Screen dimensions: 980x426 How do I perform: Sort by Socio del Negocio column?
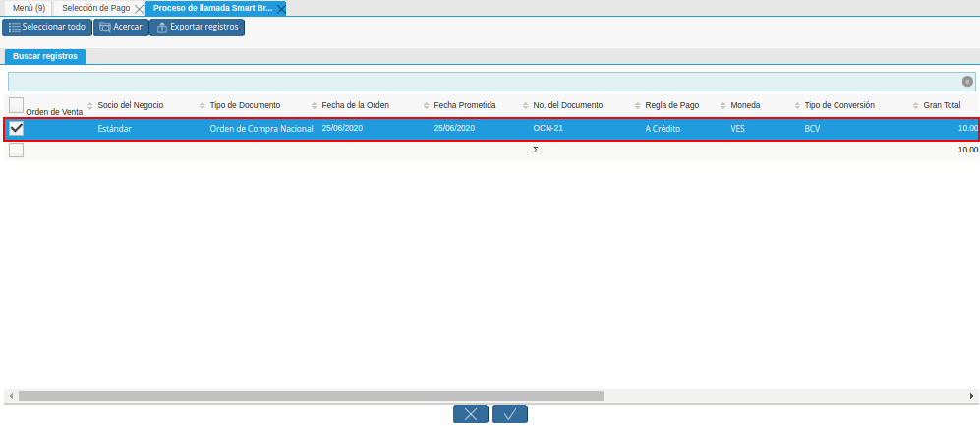click(130, 105)
